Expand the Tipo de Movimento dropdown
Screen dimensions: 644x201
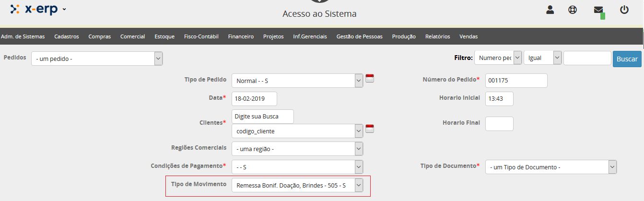pos(297,185)
